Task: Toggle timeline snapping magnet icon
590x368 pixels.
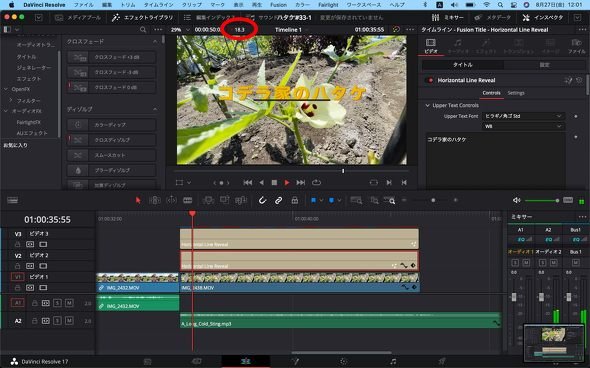Action: [x=262, y=201]
